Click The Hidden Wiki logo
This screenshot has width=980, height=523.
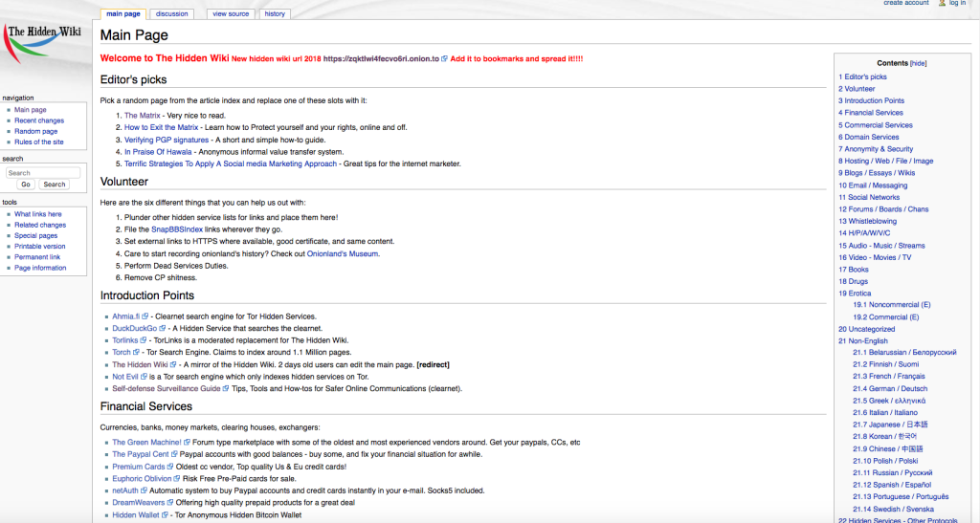tap(42, 44)
